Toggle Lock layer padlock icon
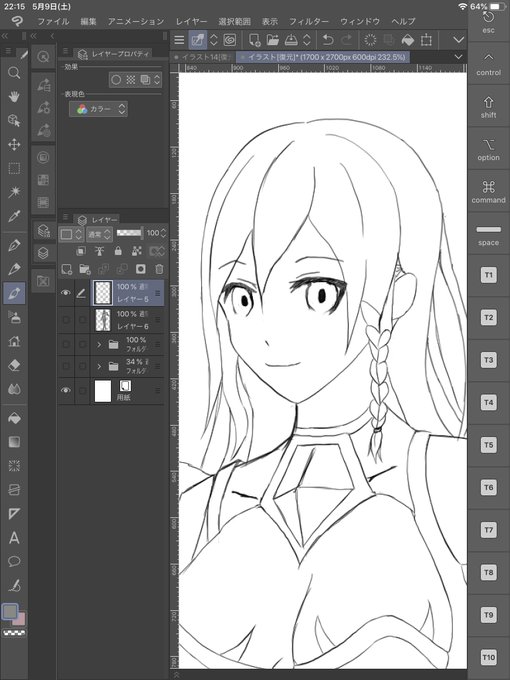The image size is (510, 680). pos(118,251)
